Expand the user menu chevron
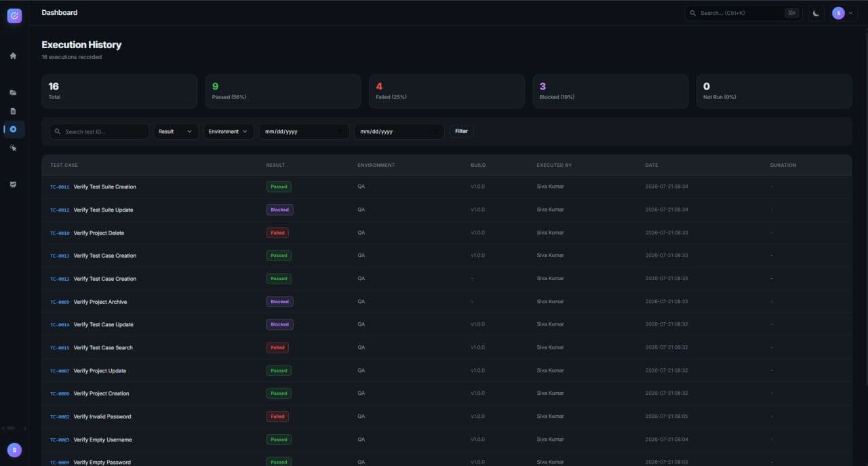Screen dimensions: 868x466 pyautogui.click(x=851, y=13)
